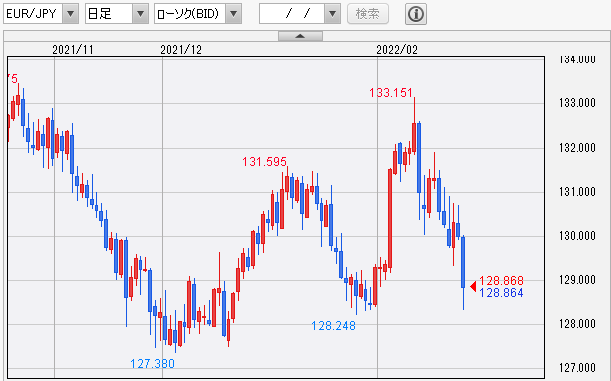This screenshot has width=611, height=381.
Task: Click the 2021/12 date axis label
Action: coord(181,50)
